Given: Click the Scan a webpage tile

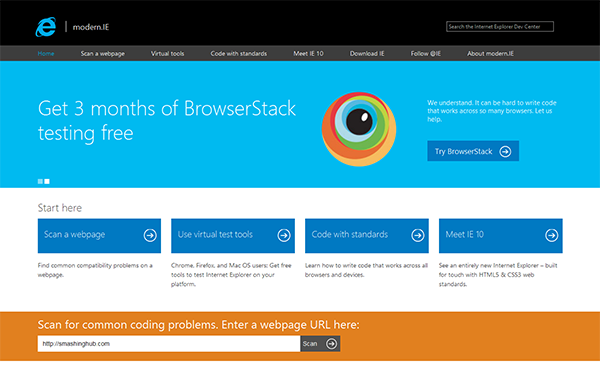Looking at the screenshot, I should click(x=99, y=236).
